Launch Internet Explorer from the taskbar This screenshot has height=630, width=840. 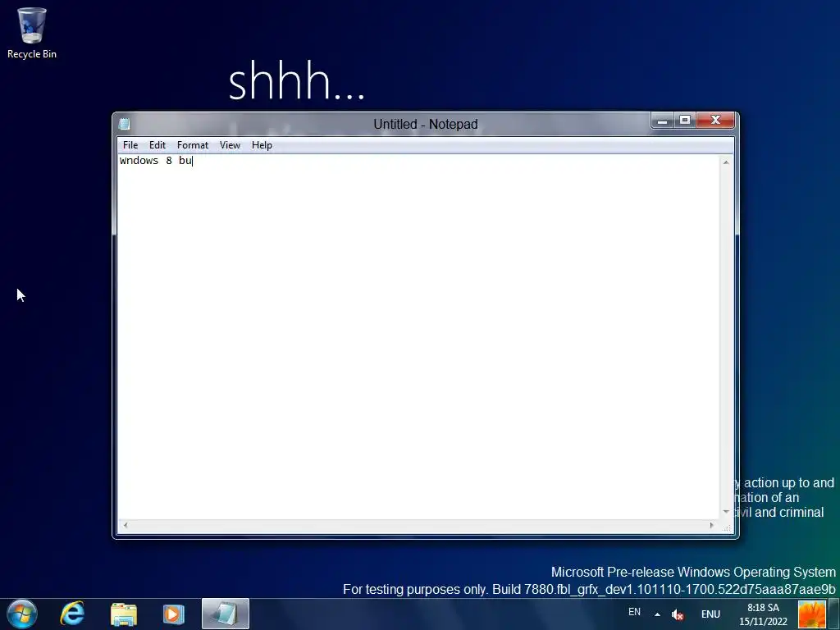pyautogui.click(x=72, y=614)
